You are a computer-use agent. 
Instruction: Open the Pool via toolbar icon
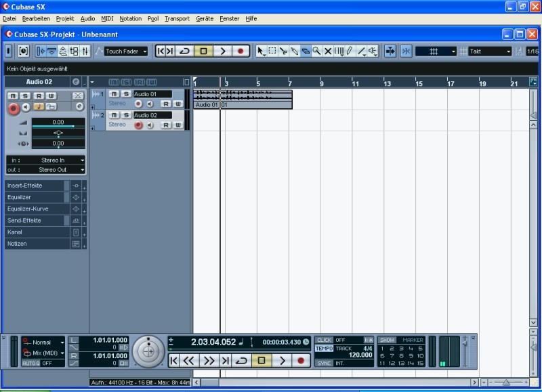pyautogui.click(x=74, y=51)
